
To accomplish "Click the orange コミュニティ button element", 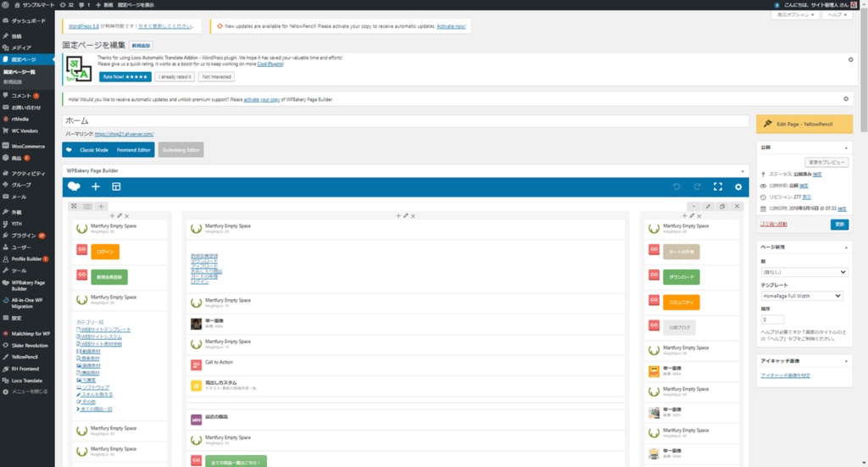I will [x=681, y=302].
